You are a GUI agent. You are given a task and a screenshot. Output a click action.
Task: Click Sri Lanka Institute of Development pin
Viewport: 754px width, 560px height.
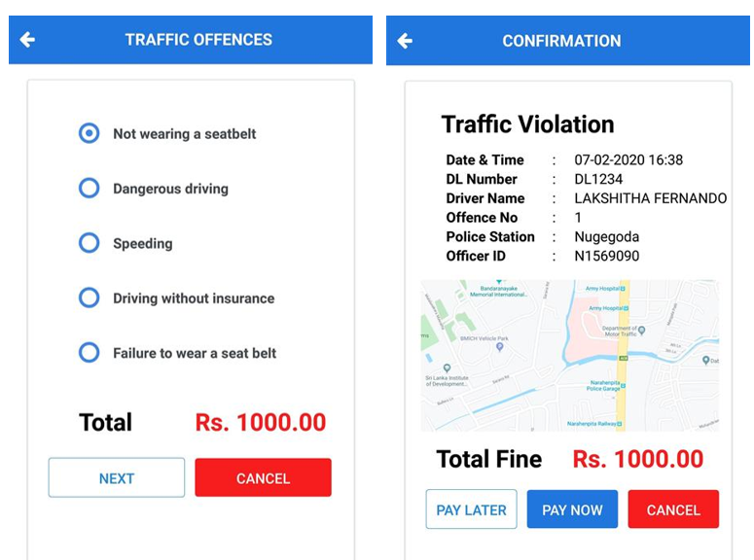coord(448,368)
